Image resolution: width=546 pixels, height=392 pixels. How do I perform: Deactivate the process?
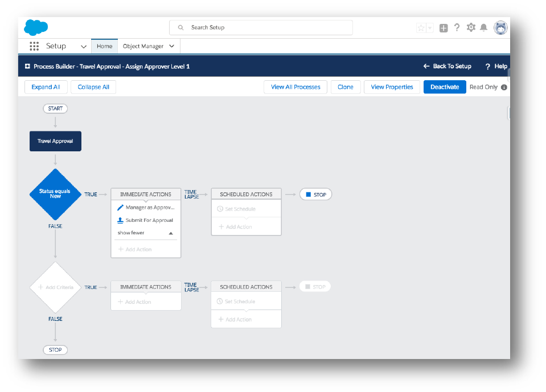[x=445, y=87]
